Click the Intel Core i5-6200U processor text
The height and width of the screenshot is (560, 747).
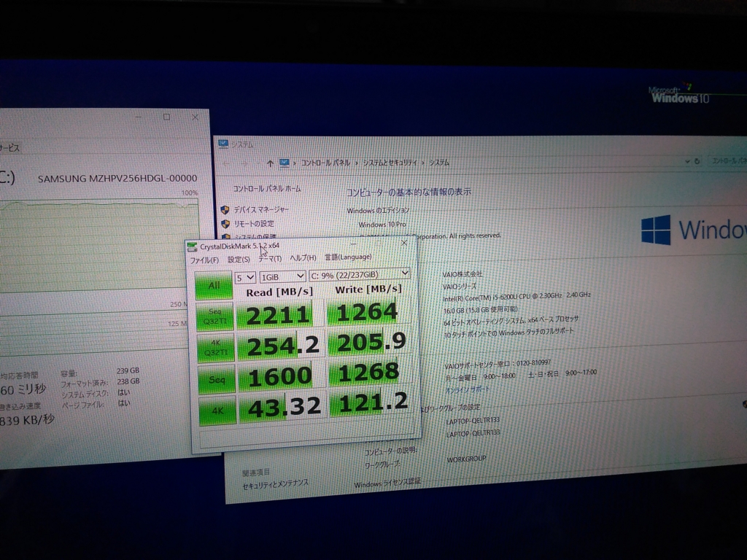pyautogui.click(x=517, y=297)
